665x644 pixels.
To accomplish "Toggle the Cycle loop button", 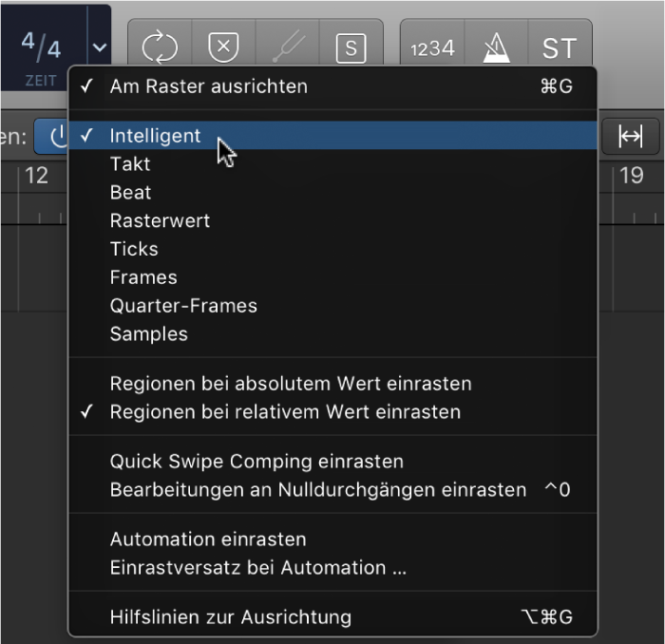I will [x=160, y=47].
